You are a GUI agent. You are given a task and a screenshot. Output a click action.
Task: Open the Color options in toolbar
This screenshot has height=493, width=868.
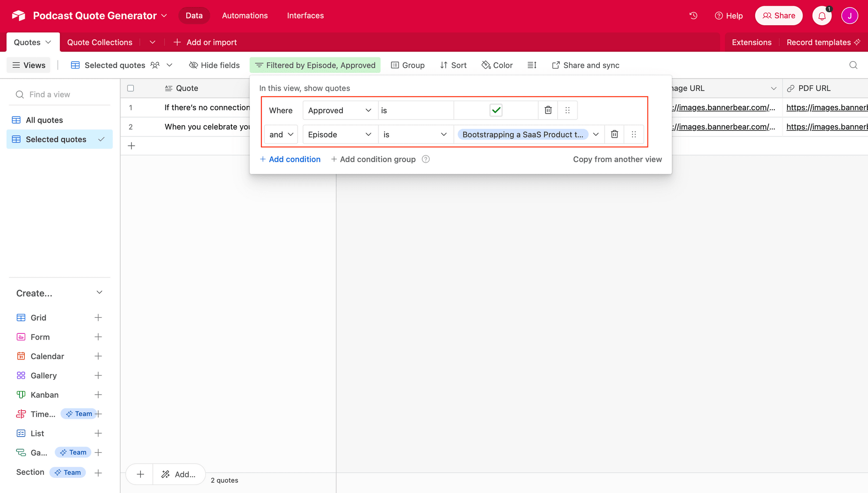[x=497, y=65]
